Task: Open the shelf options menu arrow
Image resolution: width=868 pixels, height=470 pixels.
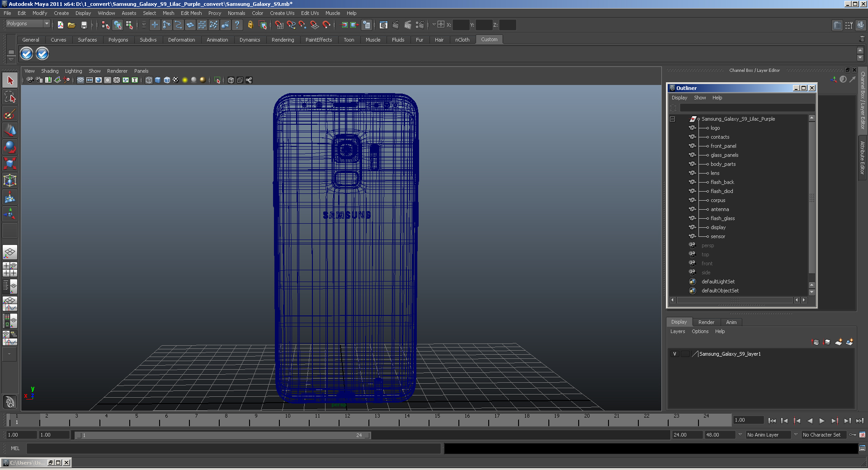Action: coord(11,60)
